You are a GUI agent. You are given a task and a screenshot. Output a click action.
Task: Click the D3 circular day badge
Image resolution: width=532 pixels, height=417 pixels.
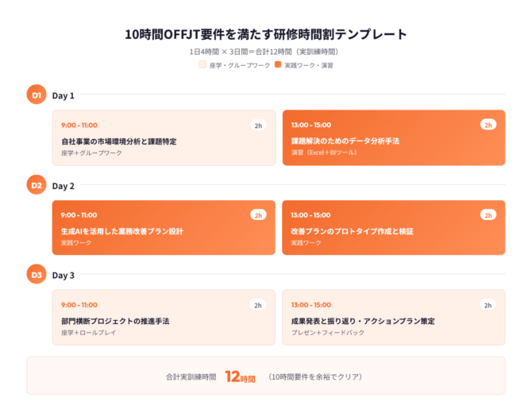(37, 276)
